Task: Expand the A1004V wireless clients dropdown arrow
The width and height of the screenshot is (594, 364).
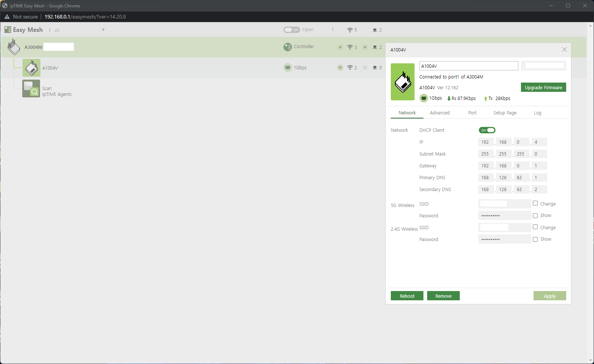Action: [340, 67]
